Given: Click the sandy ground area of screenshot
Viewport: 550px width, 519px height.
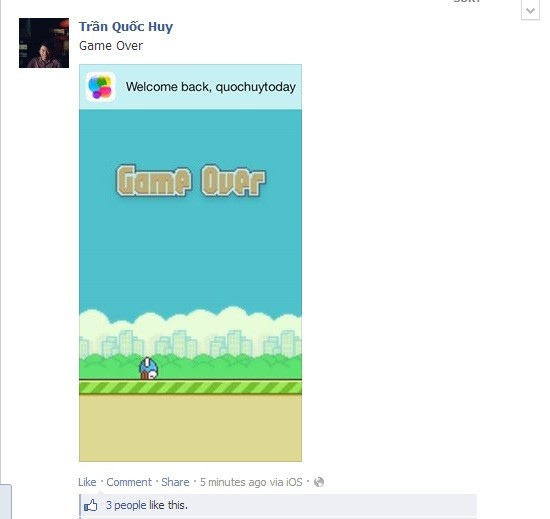Looking at the screenshot, I should (190, 428).
